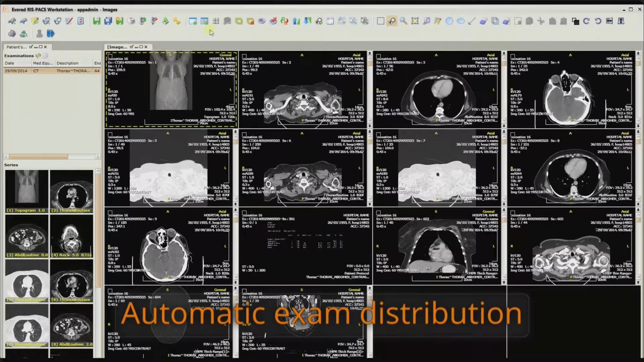Screen dimensions: 644x362
Task: Click the blue floppy disk save icon
Action: coord(108,21)
